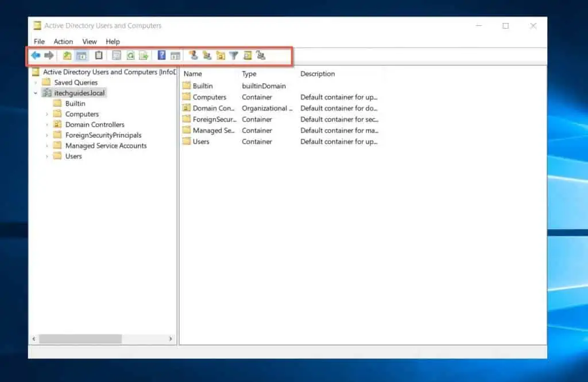Open the Help menu
Image resolution: width=588 pixels, height=382 pixels.
[113, 41]
